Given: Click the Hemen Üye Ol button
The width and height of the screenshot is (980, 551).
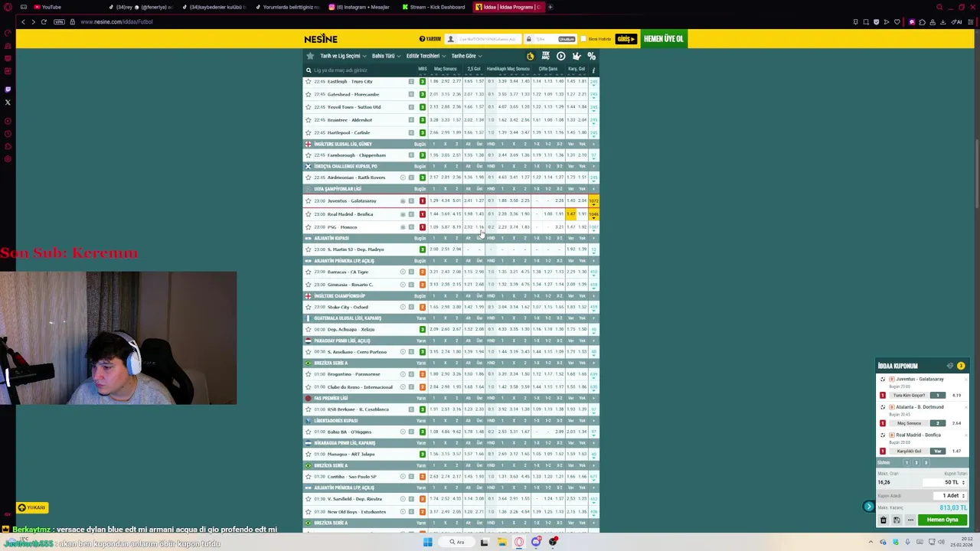Looking at the screenshot, I should [x=663, y=38].
